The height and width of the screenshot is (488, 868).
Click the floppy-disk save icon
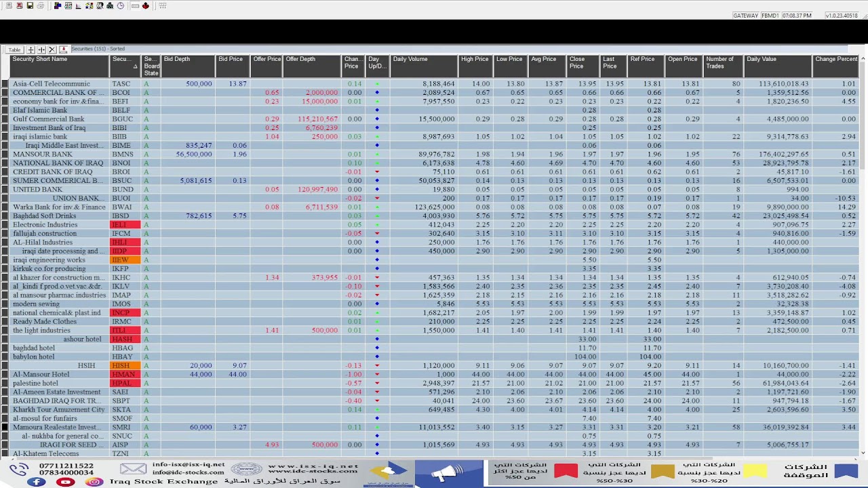(30, 5)
